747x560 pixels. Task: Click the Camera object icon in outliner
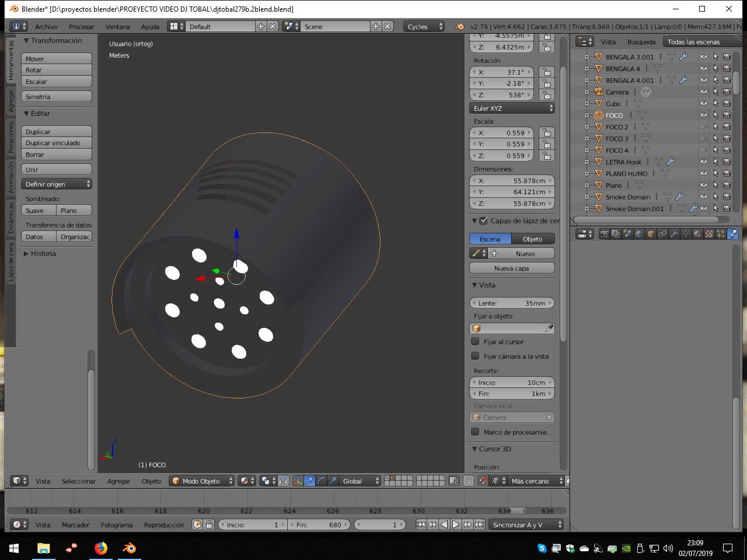599,92
